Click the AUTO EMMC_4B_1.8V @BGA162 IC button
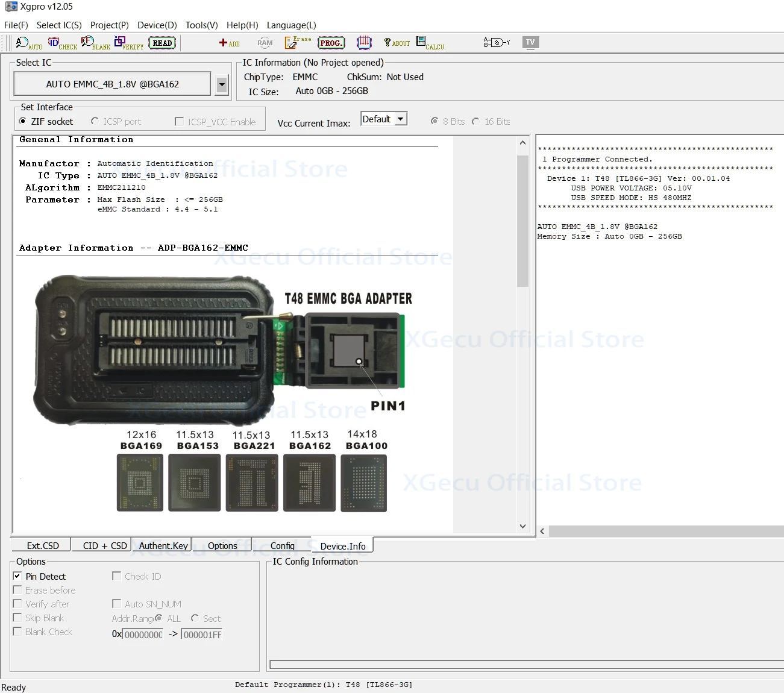Viewport: 784px width, 693px height. [113, 84]
